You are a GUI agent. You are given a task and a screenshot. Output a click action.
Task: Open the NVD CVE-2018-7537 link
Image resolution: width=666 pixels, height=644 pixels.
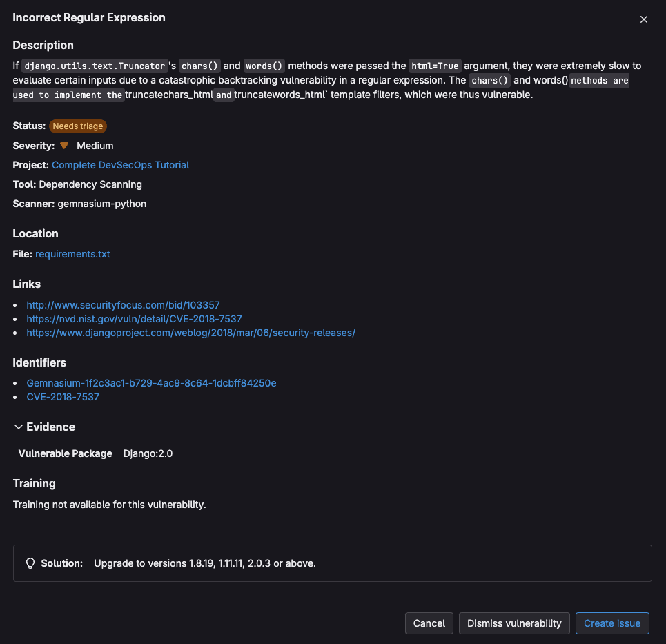[134, 319]
